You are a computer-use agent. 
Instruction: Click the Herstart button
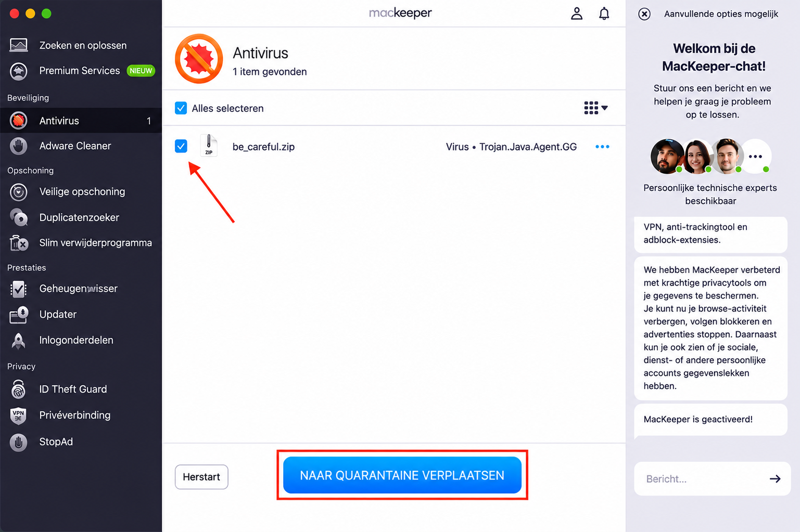(x=201, y=477)
